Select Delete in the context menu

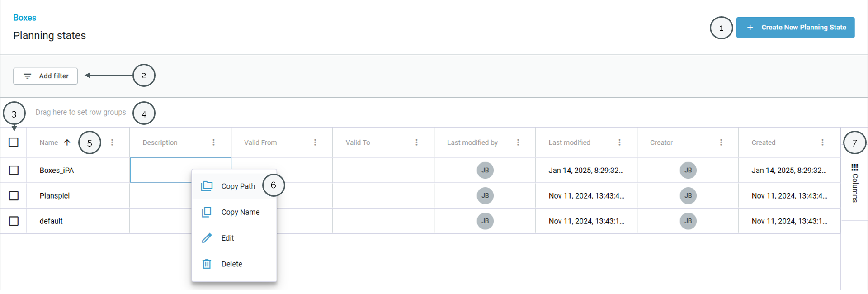[231, 264]
